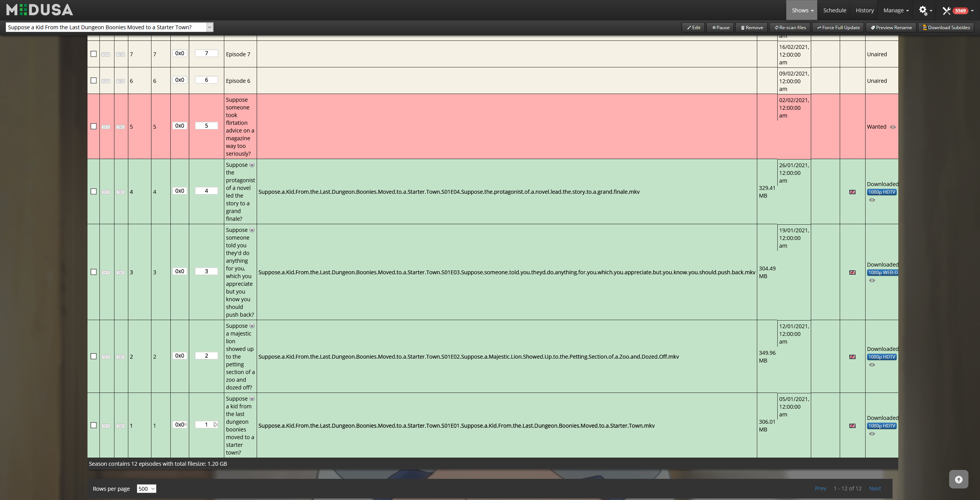Screen dimensions: 980x500
Task: Click the subtitle flag for episode 4
Action: pos(852,192)
